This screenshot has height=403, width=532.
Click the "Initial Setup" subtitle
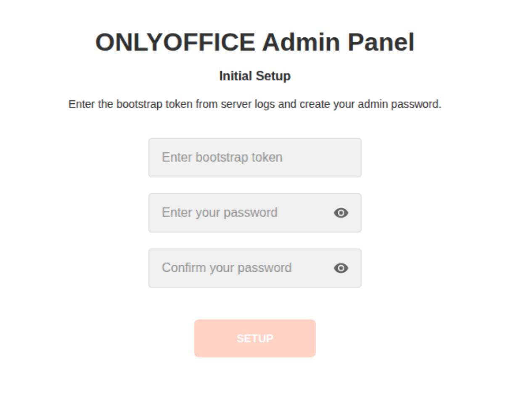[254, 76]
